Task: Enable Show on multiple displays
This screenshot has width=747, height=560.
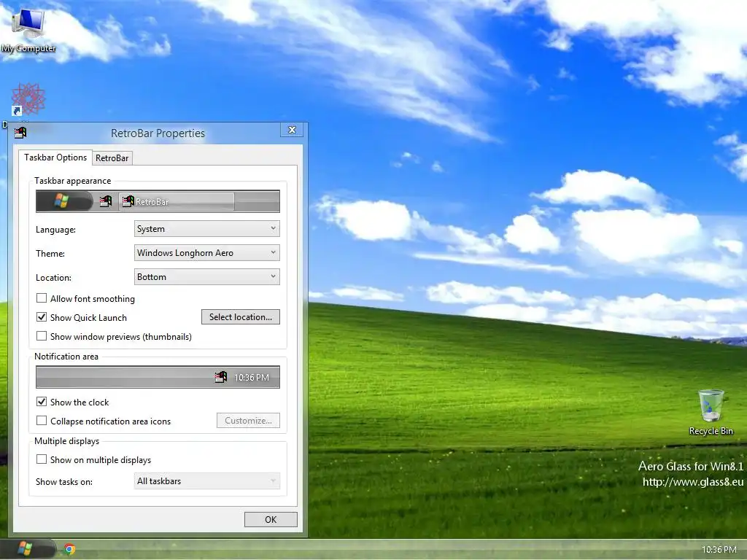Action: (42, 459)
